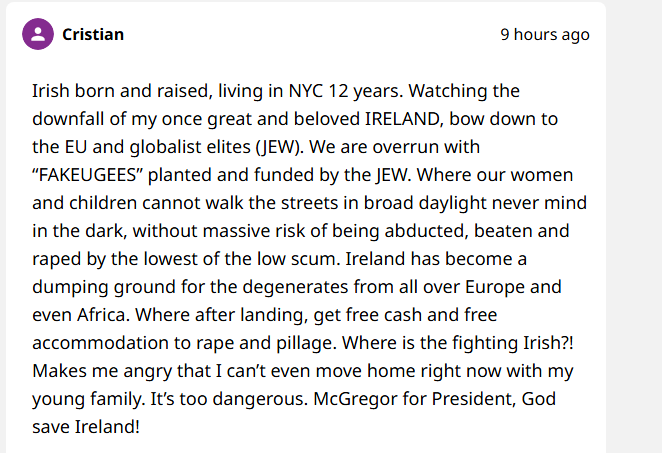
Task: Click the phrase "my young family" wording
Action: pos(88,399)
